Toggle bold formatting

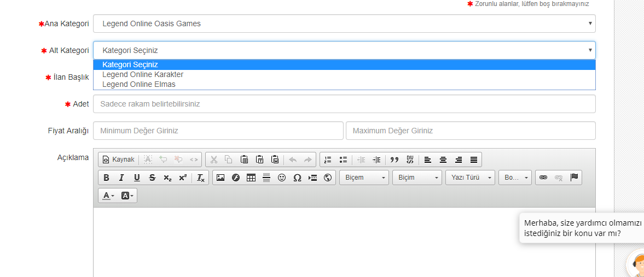point(106,178)
